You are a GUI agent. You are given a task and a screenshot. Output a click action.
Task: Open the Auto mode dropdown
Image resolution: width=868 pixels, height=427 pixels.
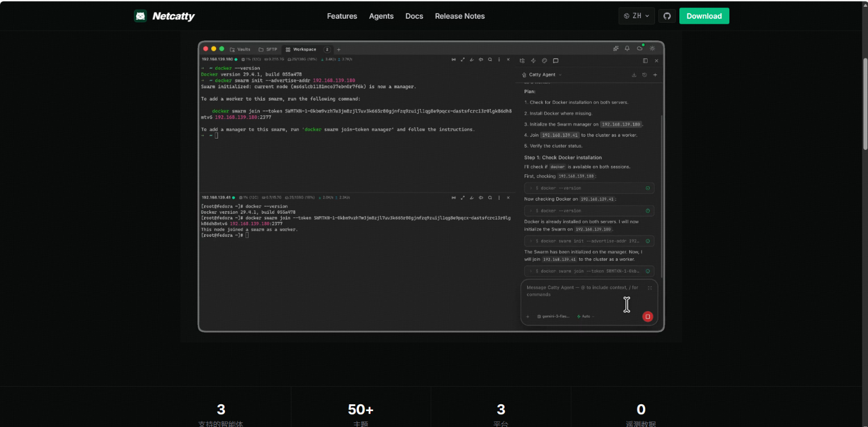click(585, 316)
